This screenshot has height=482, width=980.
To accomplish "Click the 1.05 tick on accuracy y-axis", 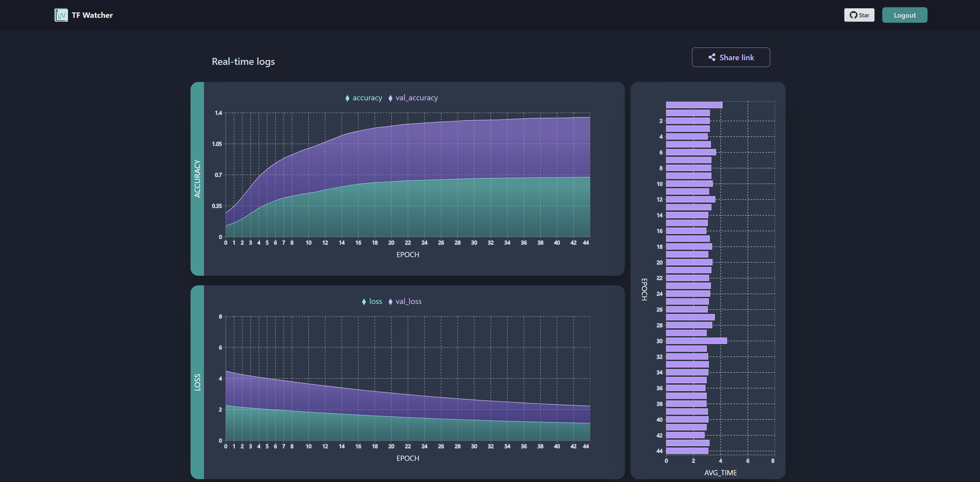I will (217, 144).
